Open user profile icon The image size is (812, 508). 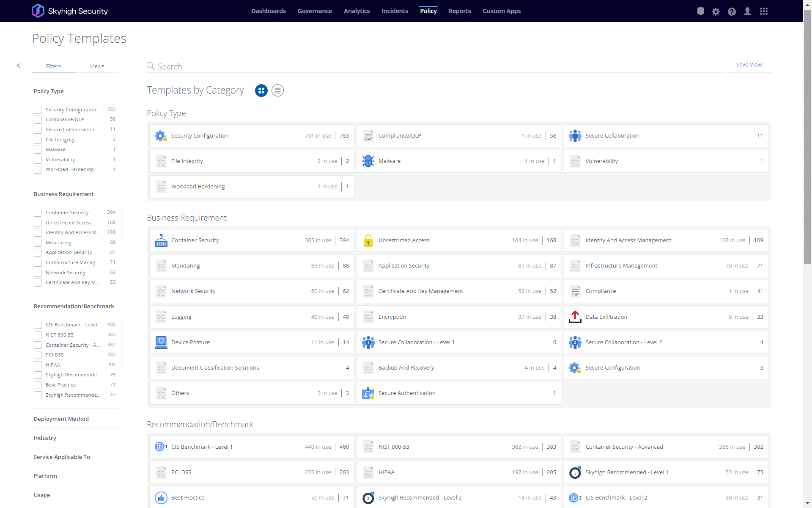point(747,11)
